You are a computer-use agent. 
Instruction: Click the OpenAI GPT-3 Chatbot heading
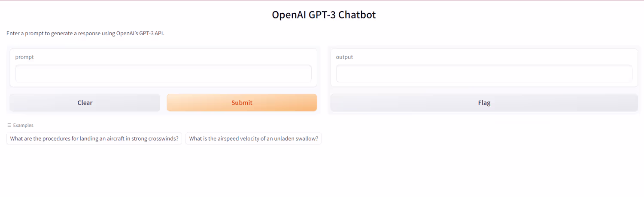point(324,15)
